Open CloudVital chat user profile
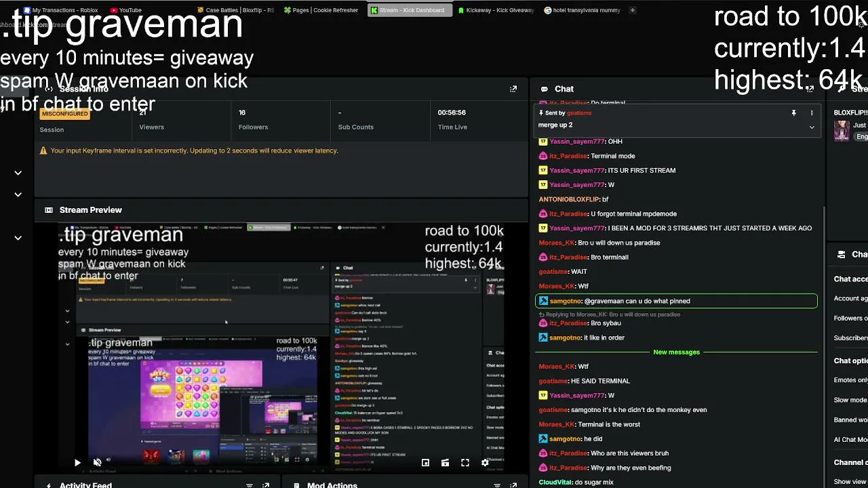868x488 pixels. tap(555, 483)
